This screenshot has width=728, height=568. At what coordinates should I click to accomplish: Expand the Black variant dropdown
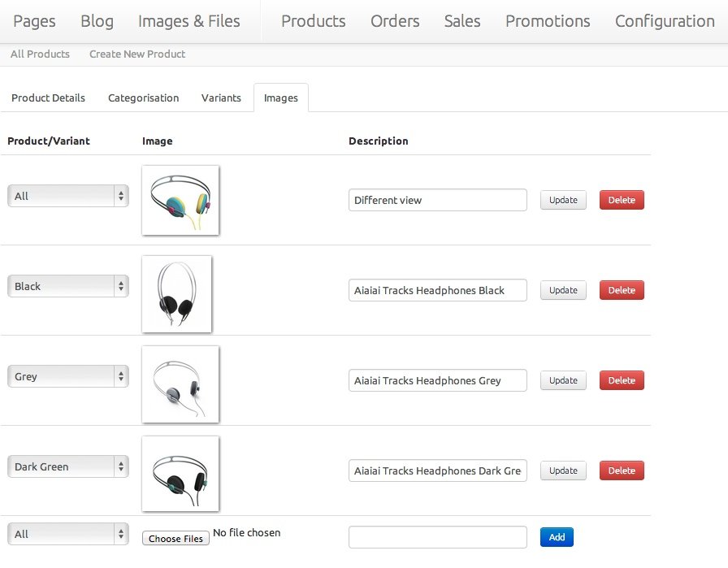pos(67,286)
